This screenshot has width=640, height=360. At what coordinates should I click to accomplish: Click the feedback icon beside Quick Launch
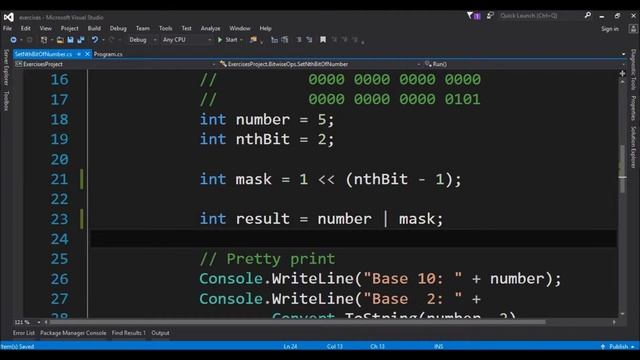490,16
